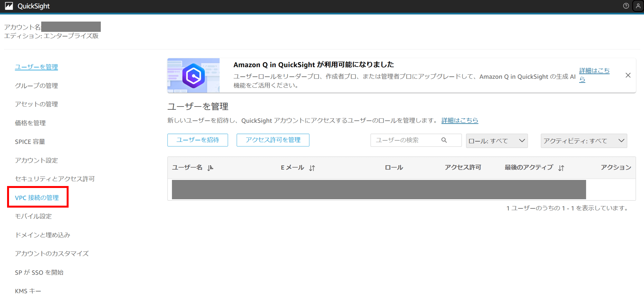
Task: Click the user count pagination text
Action: point(568,208)
